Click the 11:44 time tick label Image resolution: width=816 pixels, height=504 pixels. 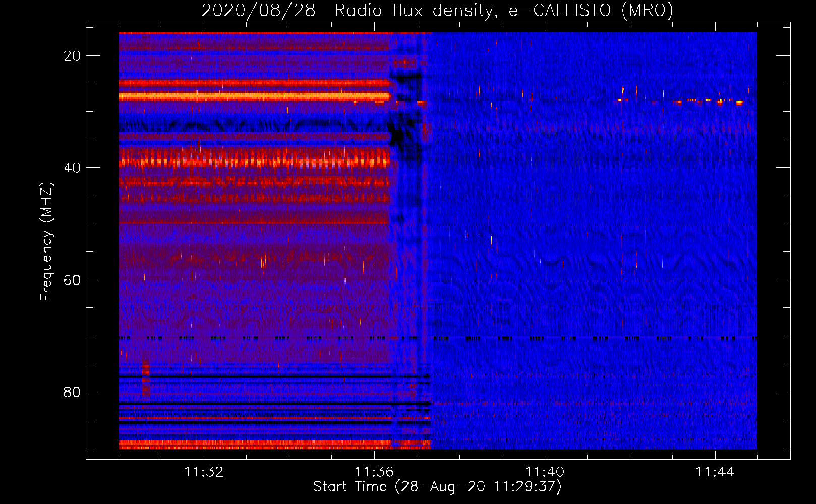715,472
